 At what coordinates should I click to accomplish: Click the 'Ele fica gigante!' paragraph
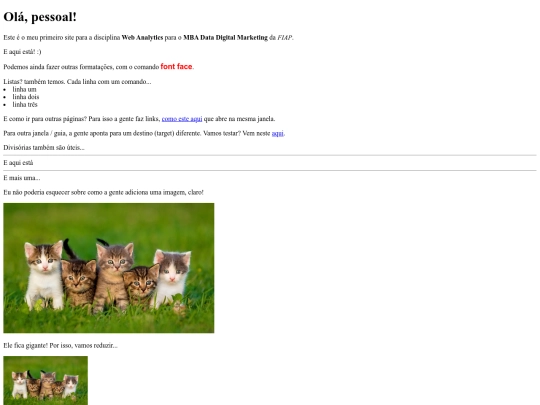point(60,345)
